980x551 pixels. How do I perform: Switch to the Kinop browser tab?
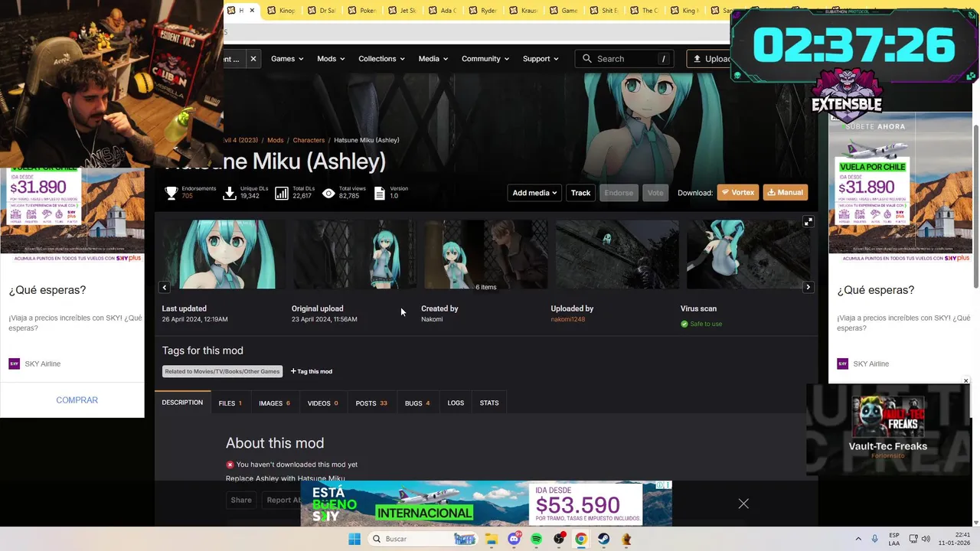(x=282, y=11)
